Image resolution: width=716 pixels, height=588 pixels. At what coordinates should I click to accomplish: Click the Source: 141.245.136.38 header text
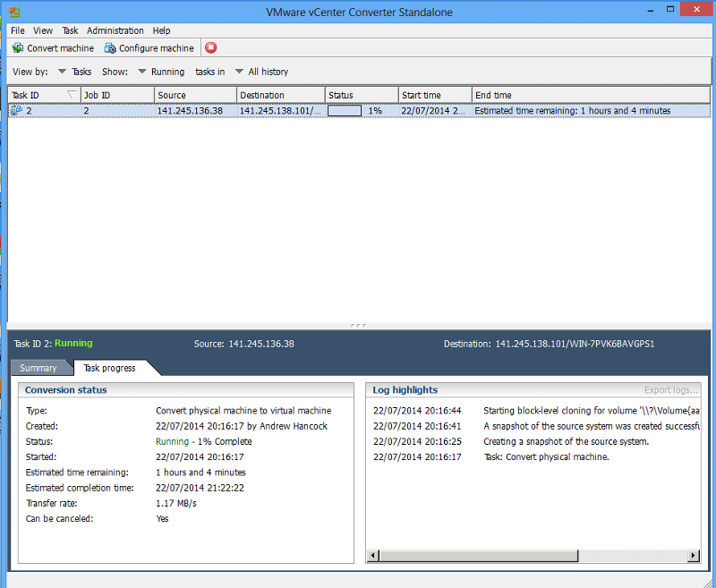(243, 344)
